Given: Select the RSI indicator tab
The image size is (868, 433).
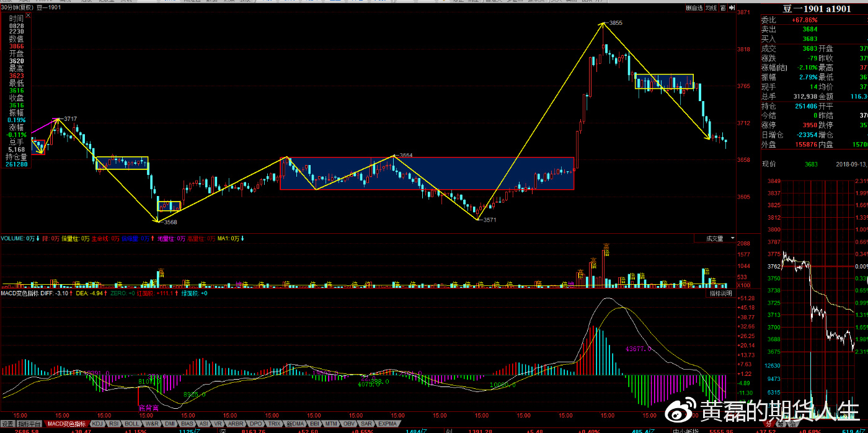Looking at the screenshot, I should point(114,424).
